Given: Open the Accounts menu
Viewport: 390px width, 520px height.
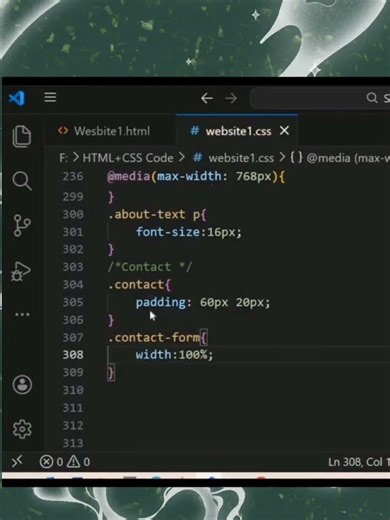Looking at the screenshot, I should (22, 385).
